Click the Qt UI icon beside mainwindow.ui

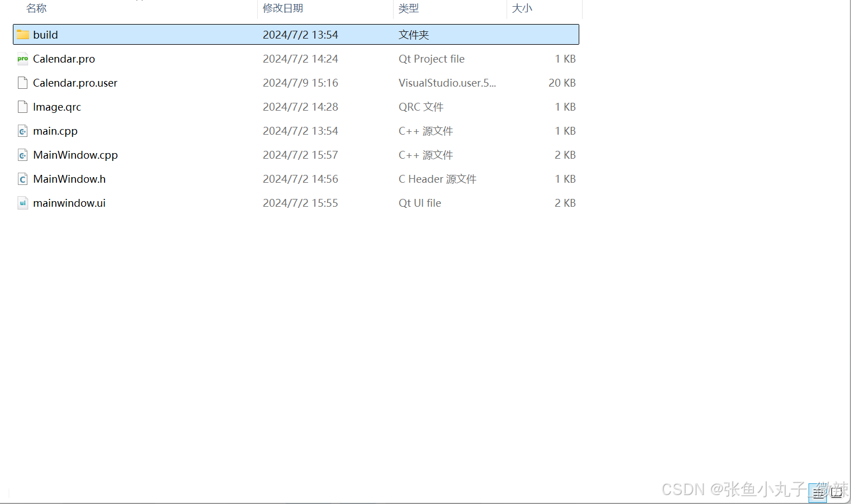click(22, 203)
